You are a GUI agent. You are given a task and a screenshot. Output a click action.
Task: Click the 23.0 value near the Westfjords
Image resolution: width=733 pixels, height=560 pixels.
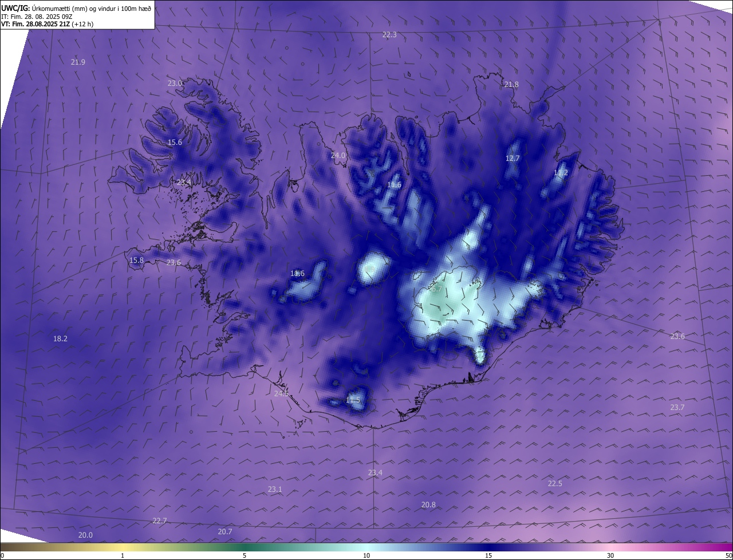click(175, 84)
